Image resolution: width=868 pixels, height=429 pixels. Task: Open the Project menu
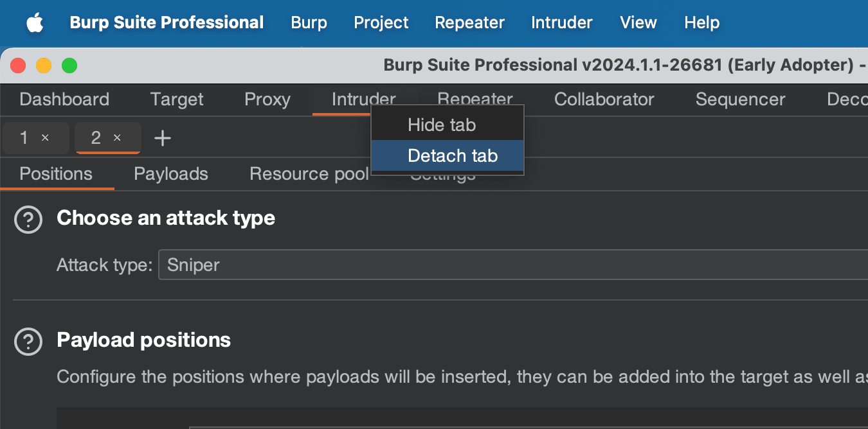tap(381, 22)
